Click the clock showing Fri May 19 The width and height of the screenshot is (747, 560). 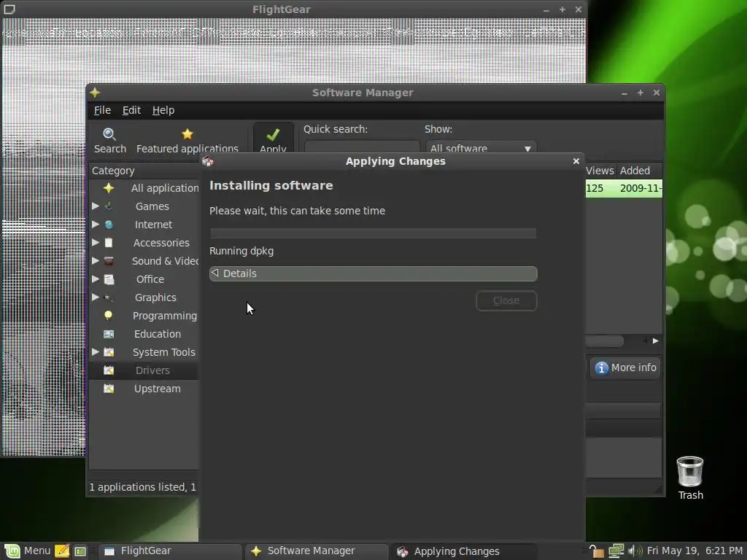(x=694, y=551)
